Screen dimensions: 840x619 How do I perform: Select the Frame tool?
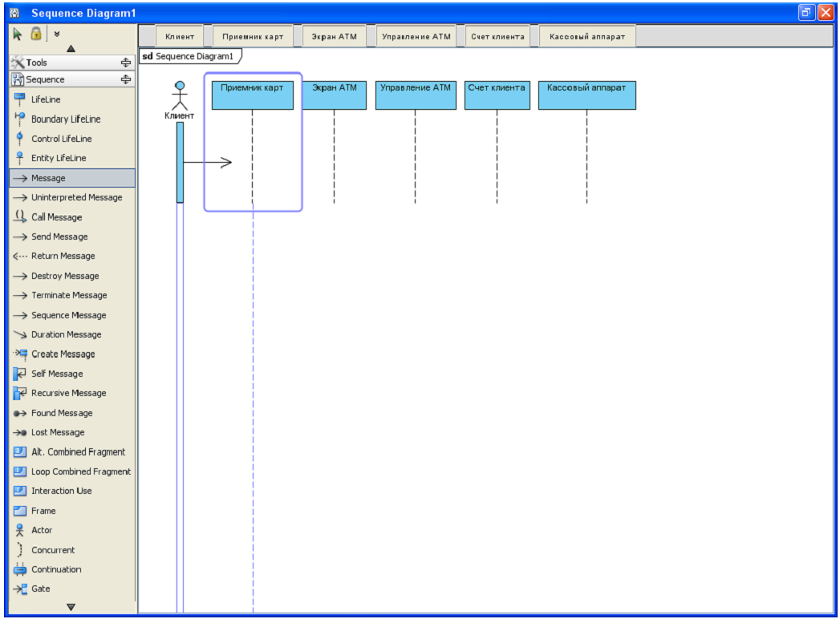(x=72, y=511)
